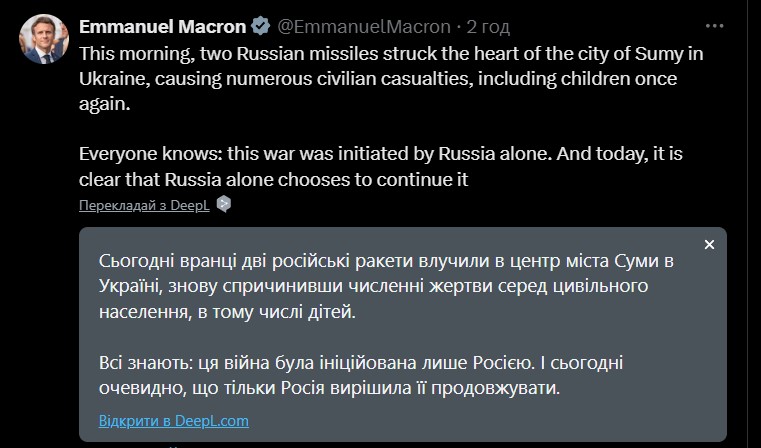Open the "Відкрити в DeepL.com" link
This screenshot has height=448, width=761.
[x=173, y=420]
